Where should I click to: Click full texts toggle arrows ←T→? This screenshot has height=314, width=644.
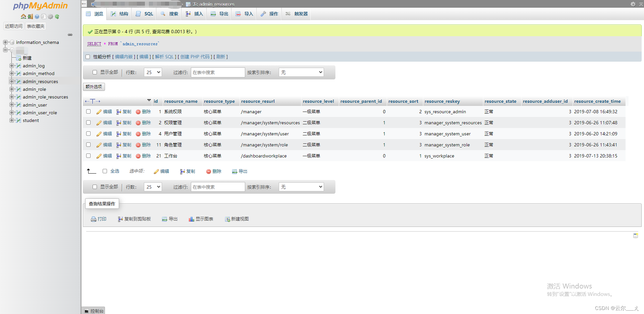(93, 101)
